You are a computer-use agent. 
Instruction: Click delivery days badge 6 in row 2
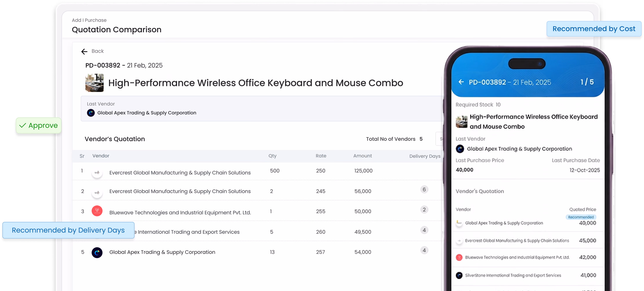click(424, 189)
